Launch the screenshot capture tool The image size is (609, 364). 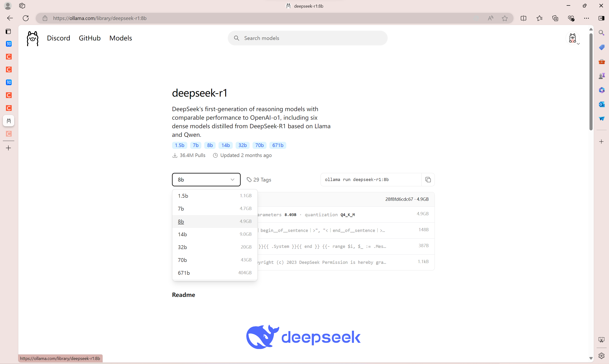[x=602, y=339]
